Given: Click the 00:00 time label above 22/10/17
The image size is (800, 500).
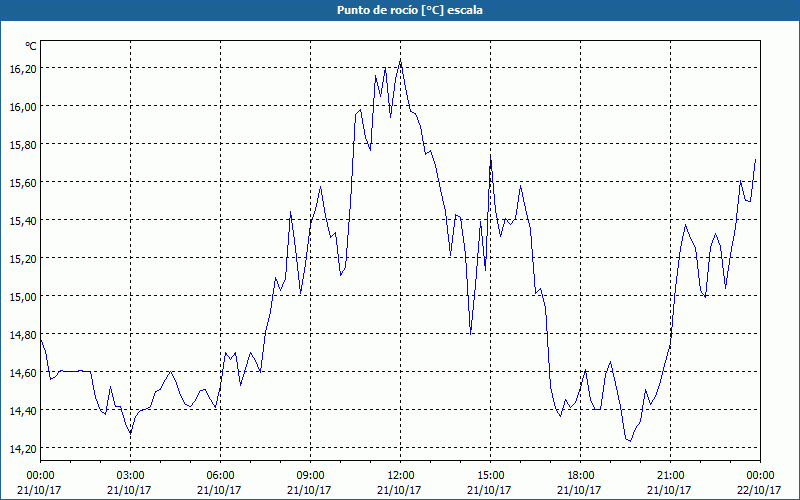Looking at the screenshot, I should pyautogui.click(x=760, y=476).
